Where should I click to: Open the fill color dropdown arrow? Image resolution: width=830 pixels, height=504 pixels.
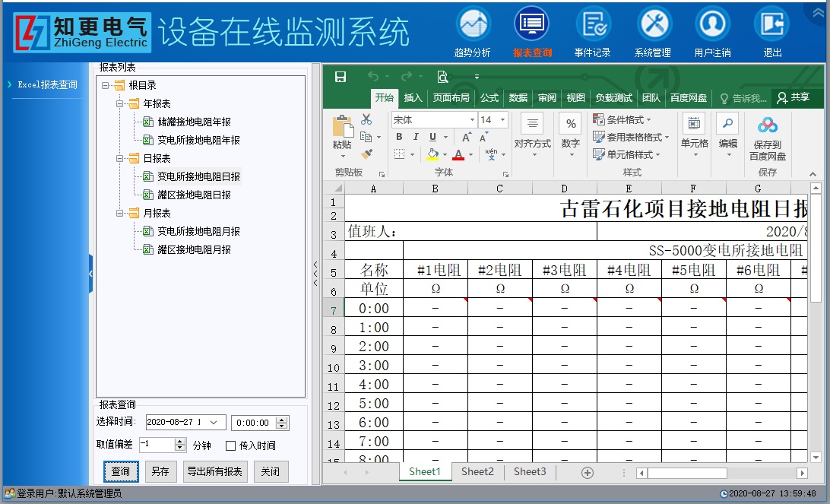click(x=445, y=154)
